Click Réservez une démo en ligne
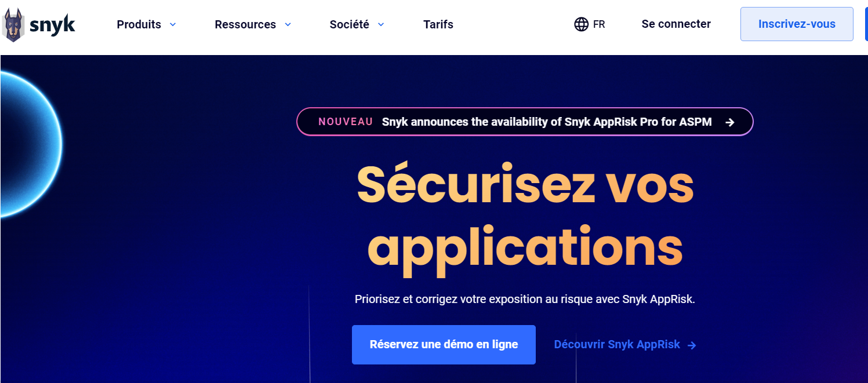 point(443,344)
